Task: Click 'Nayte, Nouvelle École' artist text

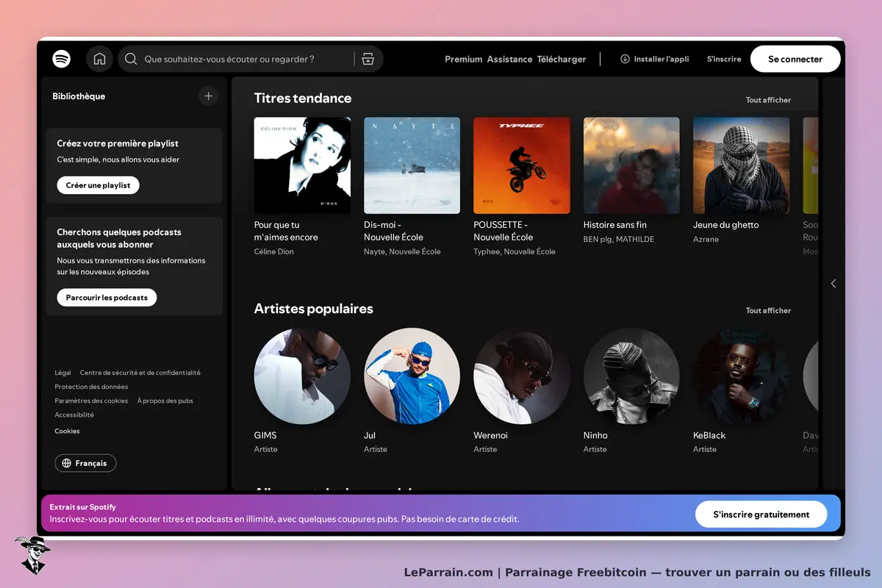Action: [x=402, y=251]
